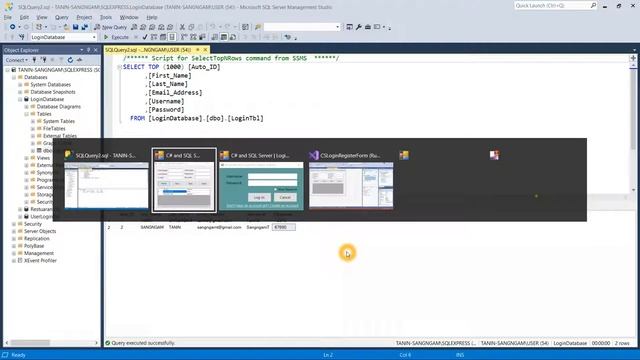Image resolution: width=640 pixels, height=360 pixels.
Task: Click the last app icon in task switcher
Action: click(494, 155)
